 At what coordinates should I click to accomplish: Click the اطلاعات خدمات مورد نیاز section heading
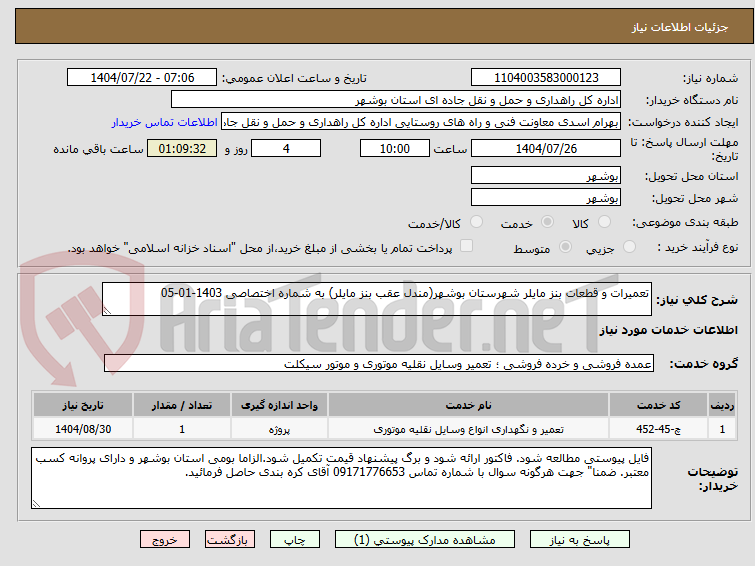click(668, 330)
